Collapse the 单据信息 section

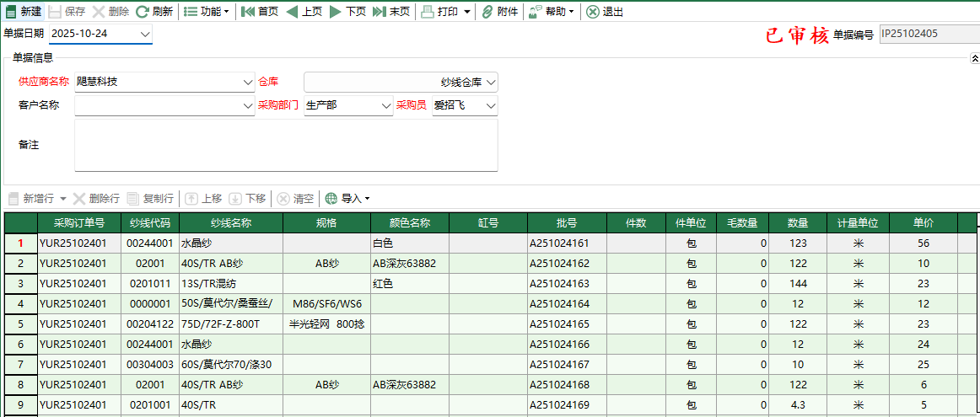pos(974,58)
